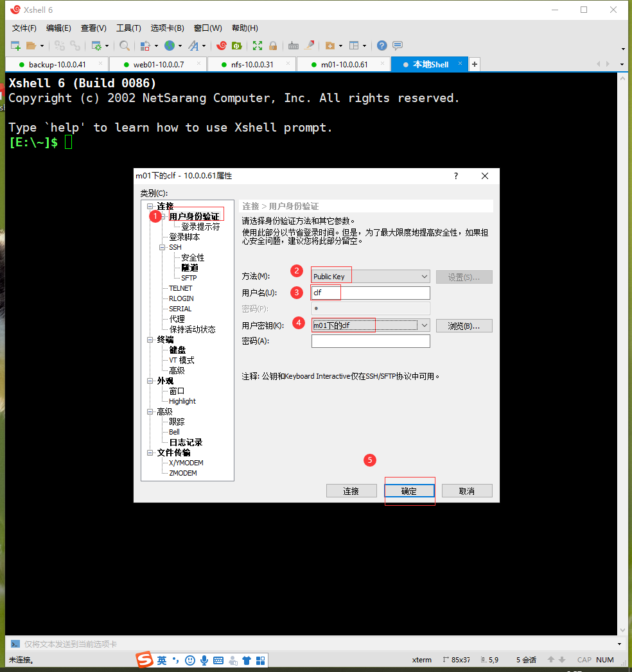This screenshot has height=672, width=632.
Task: Click the 浏览(B)... button
Action: tap(464, 325)
